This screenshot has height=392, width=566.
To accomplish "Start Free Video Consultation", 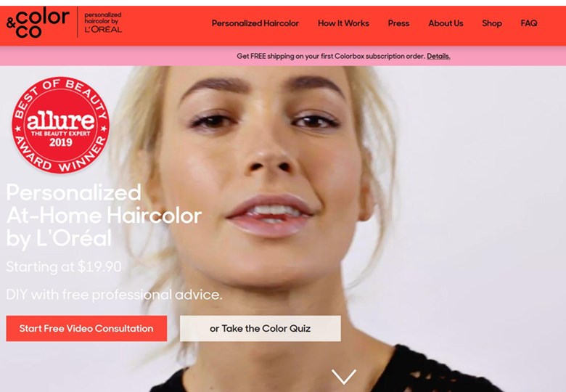I will click(86, 328).
